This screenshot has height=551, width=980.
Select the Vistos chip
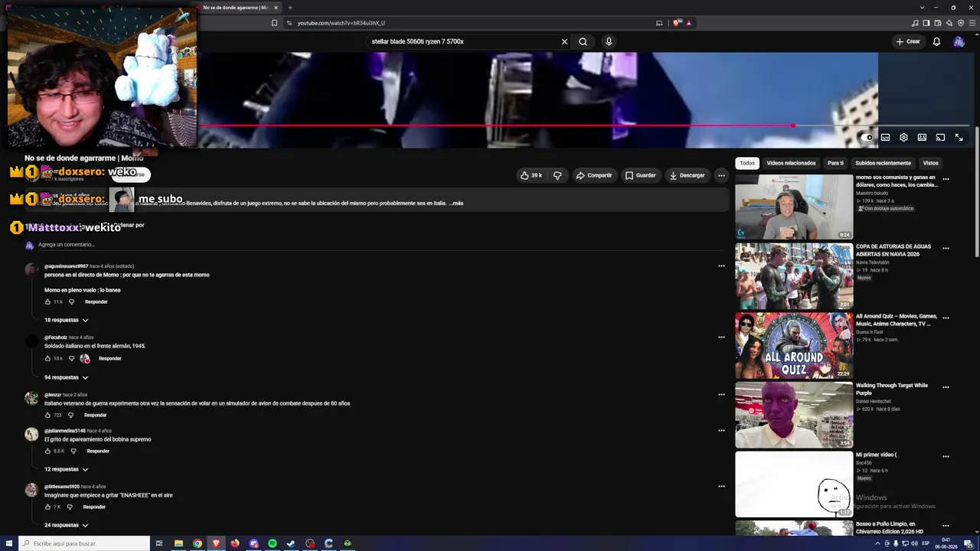click(930, 163)
